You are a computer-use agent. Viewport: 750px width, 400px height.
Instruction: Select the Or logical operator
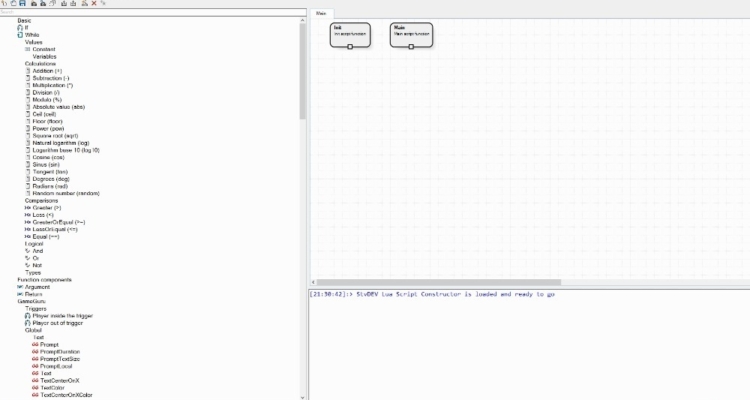32,258
